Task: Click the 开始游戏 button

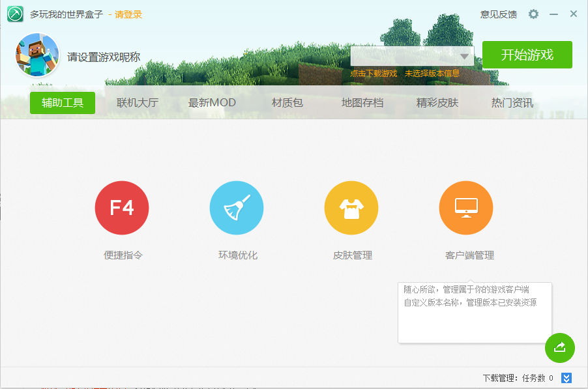Action: click(x=527, y=55)
